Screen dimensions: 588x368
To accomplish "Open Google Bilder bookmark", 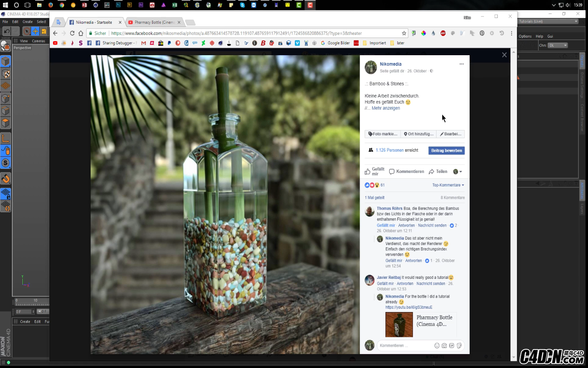I will 335,43.
